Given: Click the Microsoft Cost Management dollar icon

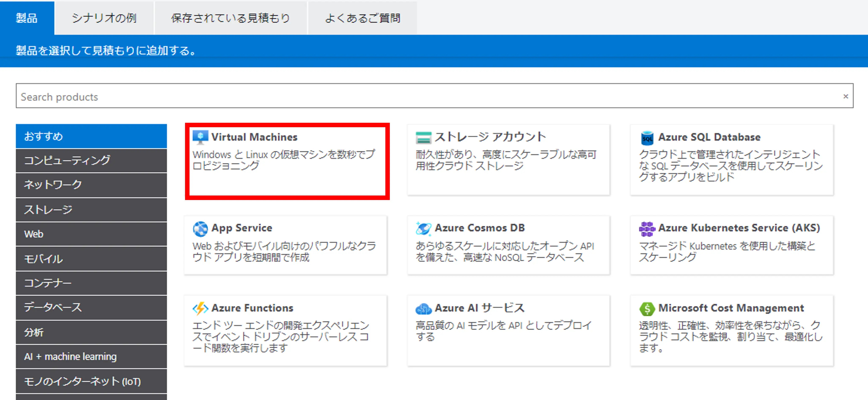Looking at the screenshot, I should [x=647, y=309].
